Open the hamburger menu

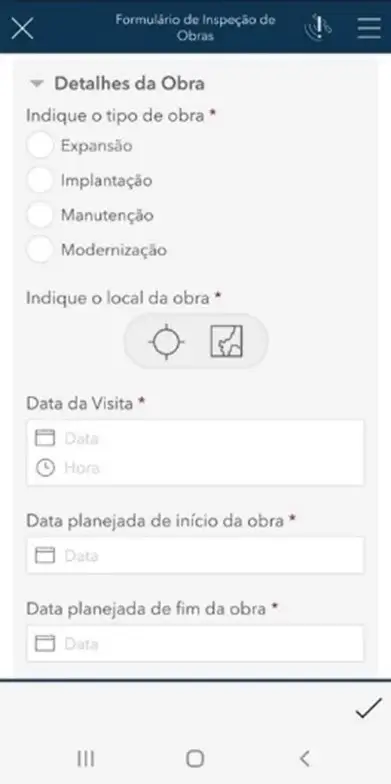(x=369, y=28)
